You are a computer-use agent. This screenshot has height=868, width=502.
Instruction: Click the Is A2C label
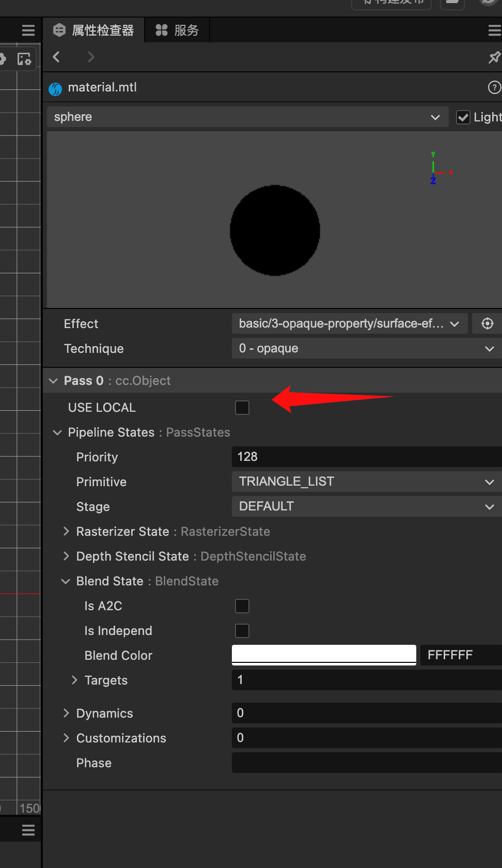click(x=103, y=606)
